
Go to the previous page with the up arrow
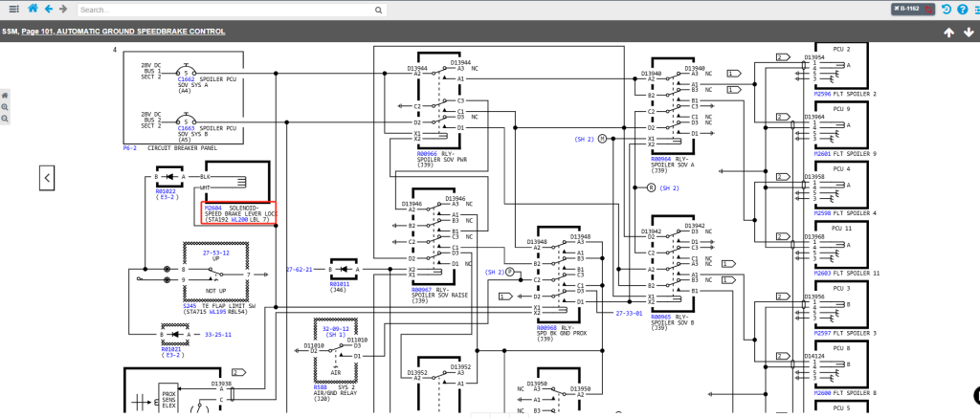(x=948, y=33)
